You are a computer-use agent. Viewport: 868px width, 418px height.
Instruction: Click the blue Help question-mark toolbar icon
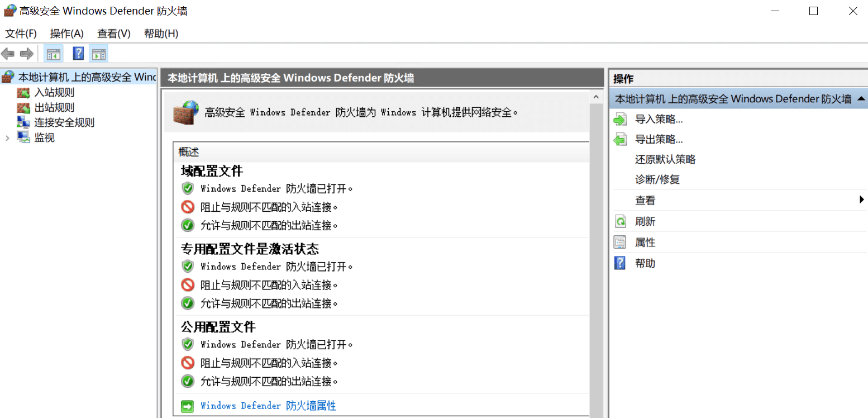coord(79,54)
